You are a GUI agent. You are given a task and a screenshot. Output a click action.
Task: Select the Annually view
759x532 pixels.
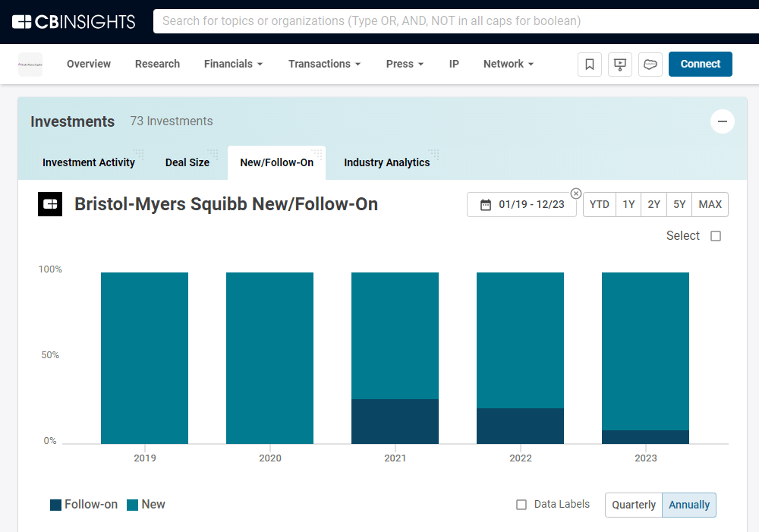coord(689,505)
